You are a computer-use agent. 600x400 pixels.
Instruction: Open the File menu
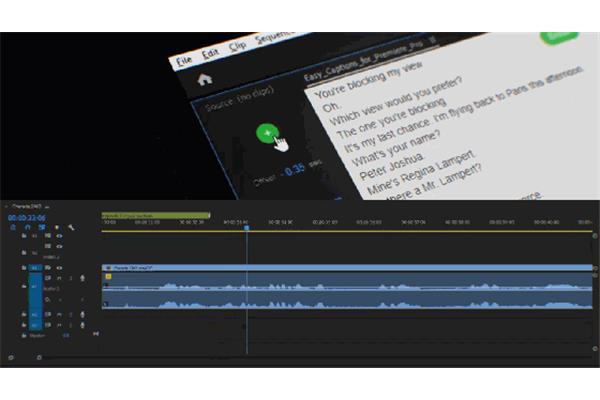[184, 60]
